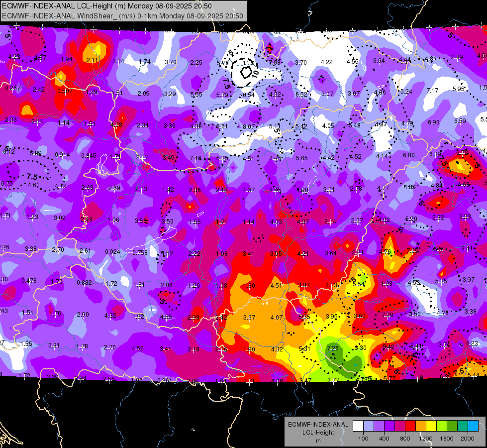Screen dimensions: 487x448
Task: Pick the dark green legend swatch
Action: coord(452,426)
